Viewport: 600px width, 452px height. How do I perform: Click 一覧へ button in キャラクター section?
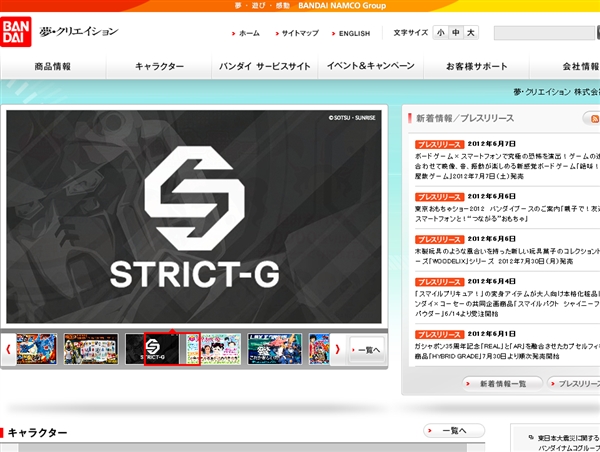pos(454,431)
